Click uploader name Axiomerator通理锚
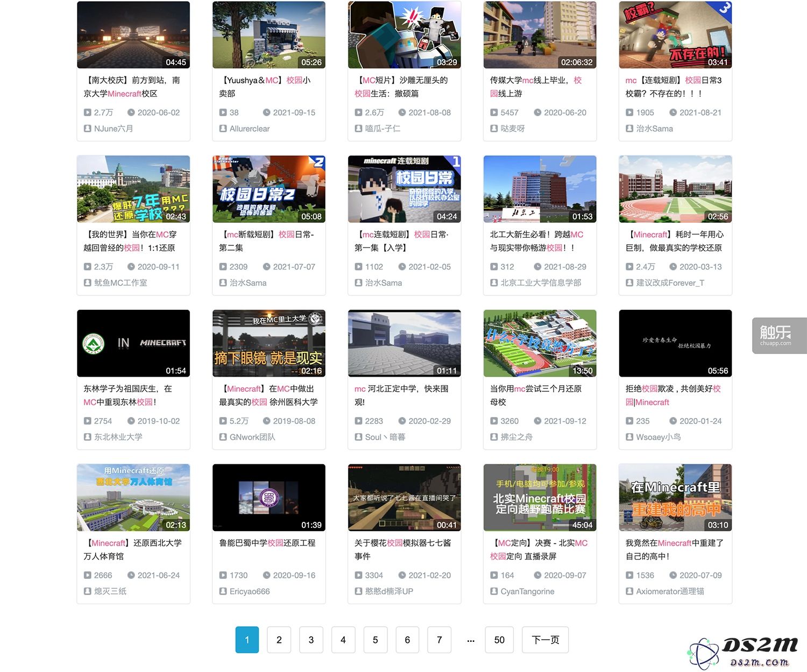This screenshot has height=672, width=807. click(x=670, y=592)
